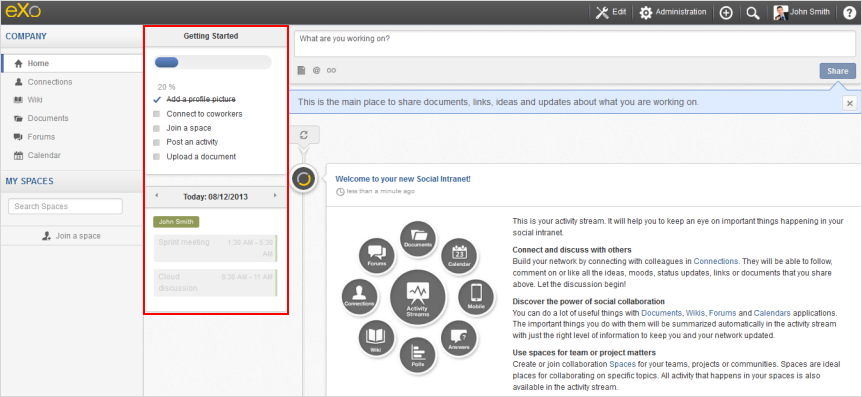Click the plus create icon in top bar

click(726, 13)
